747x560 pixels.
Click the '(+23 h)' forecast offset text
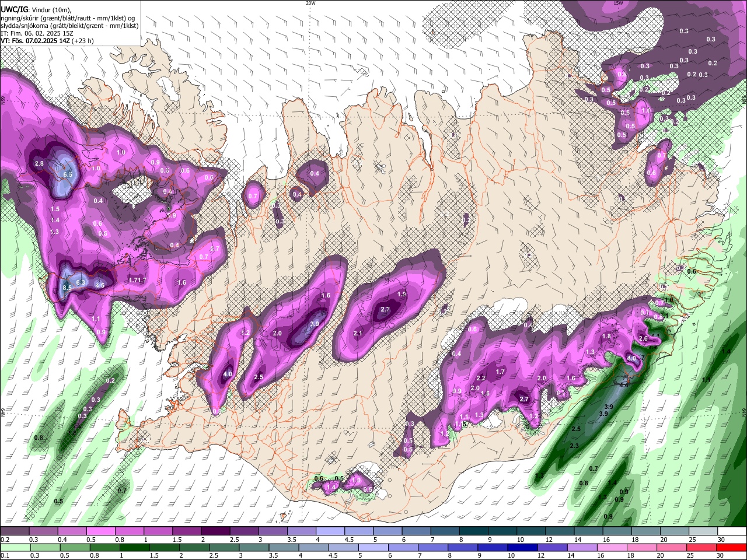coord(82,41)
